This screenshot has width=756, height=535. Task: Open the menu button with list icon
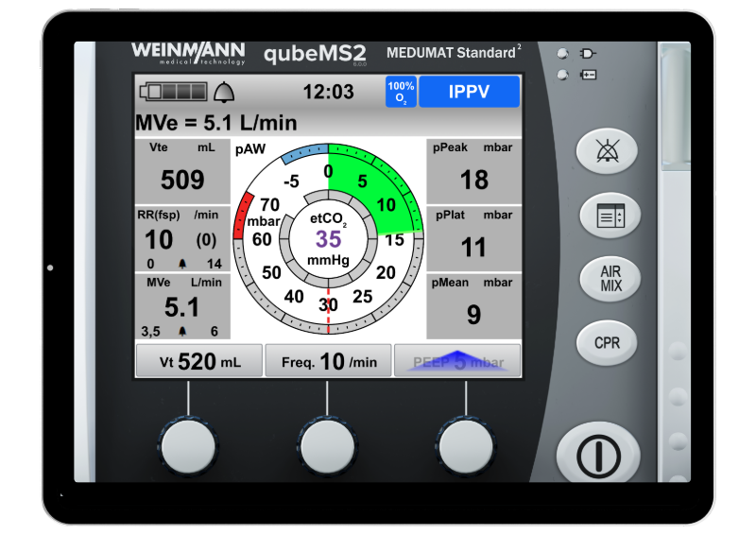pos(610,216)
